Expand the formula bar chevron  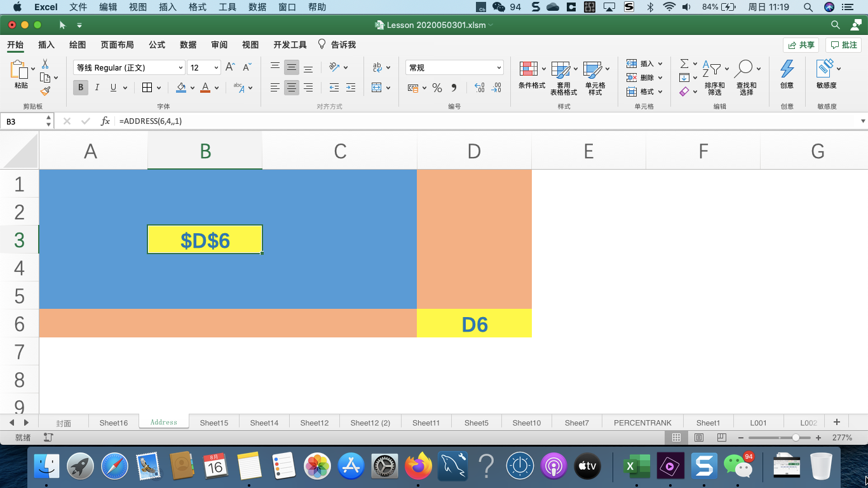[x=863, y=121]
